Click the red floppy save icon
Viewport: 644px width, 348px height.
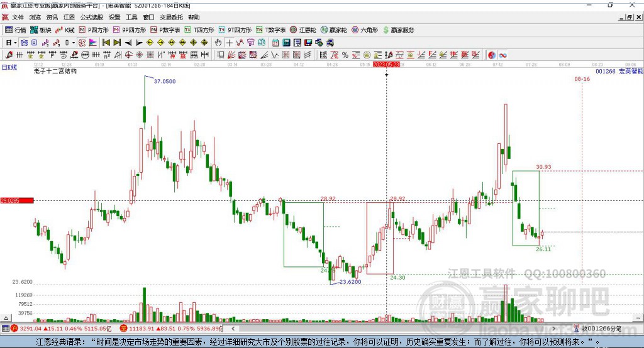(x=308, y=43)
